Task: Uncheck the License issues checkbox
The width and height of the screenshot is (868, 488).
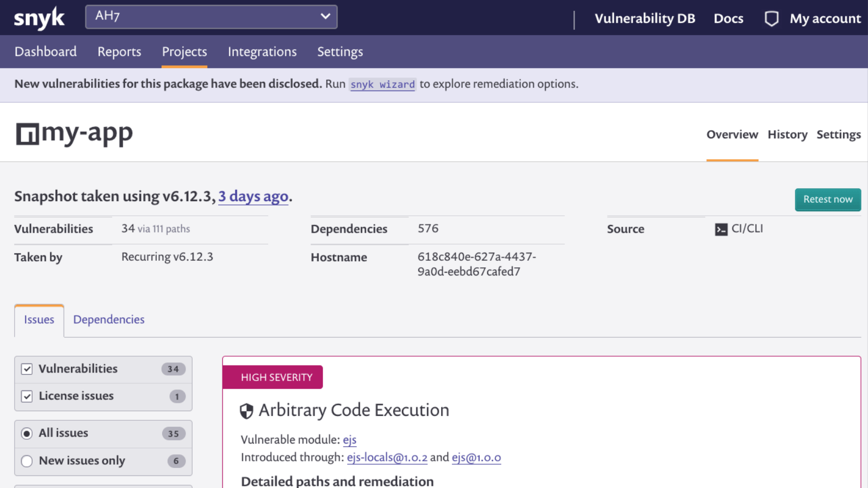Action: (27, 396)
